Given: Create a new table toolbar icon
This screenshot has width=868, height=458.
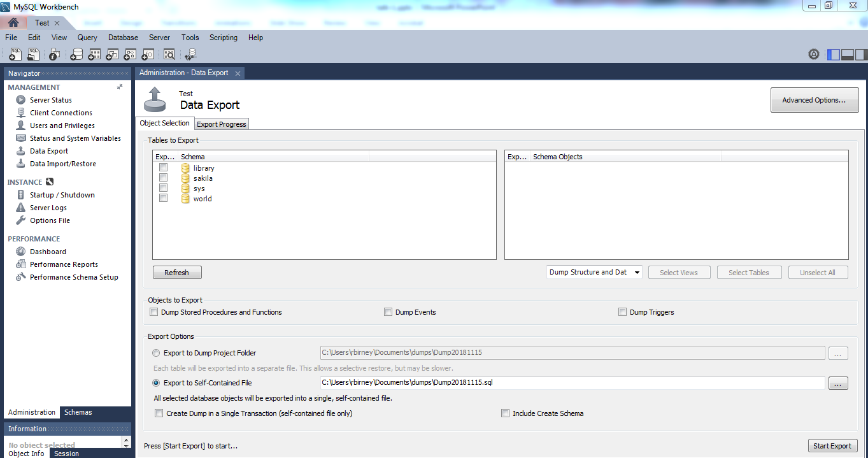Looking at the screenshot, I should click(94, 54).
